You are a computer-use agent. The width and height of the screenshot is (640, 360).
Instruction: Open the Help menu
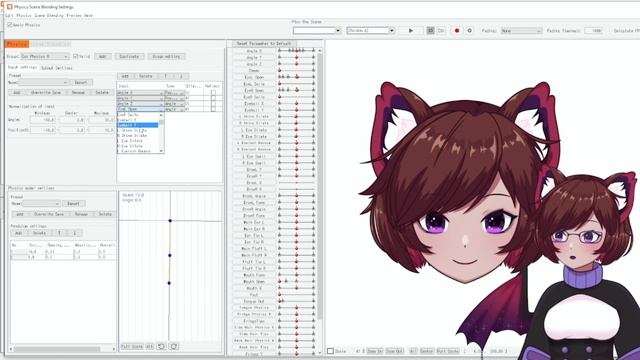pos(88,16)
